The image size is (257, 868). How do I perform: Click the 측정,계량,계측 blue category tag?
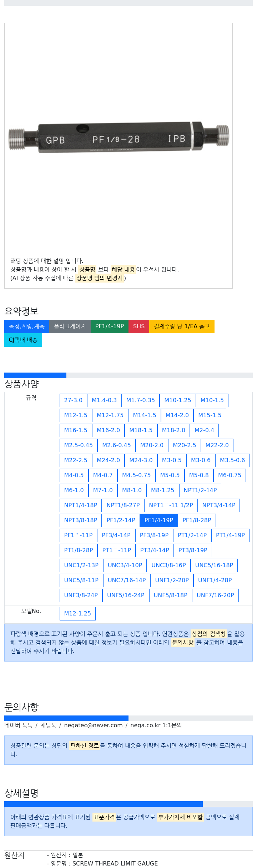click(x=27, y=326)
